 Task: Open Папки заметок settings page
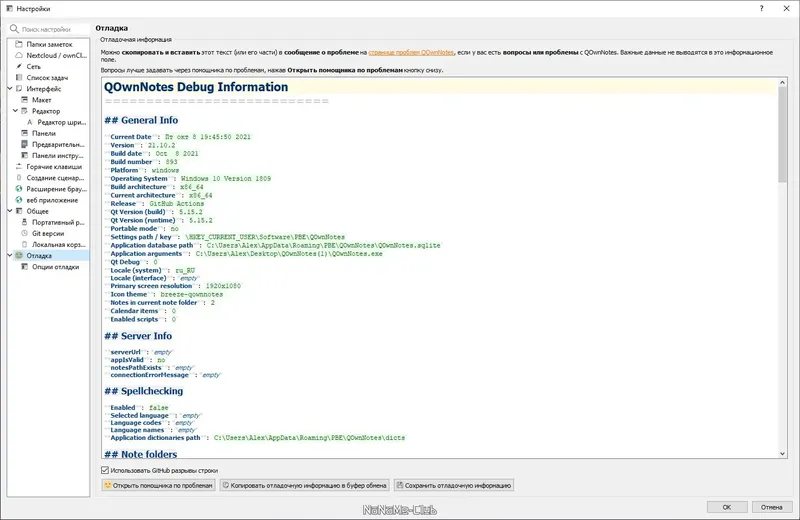(49, 44)
